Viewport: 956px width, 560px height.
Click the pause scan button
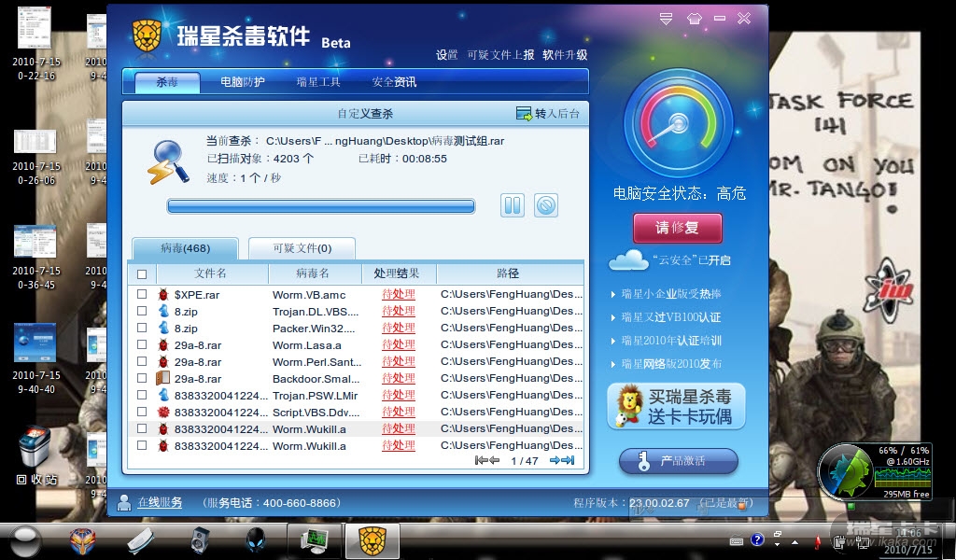click(513, 205)
